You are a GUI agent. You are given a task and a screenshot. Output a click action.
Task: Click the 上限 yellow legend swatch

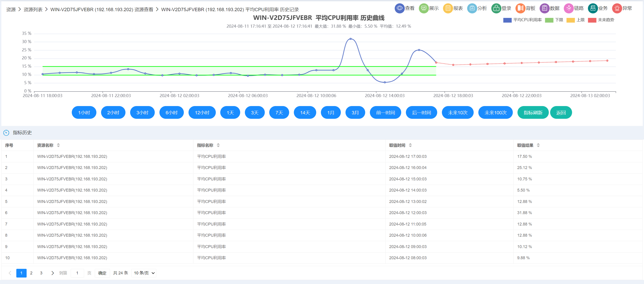point(570,20)
